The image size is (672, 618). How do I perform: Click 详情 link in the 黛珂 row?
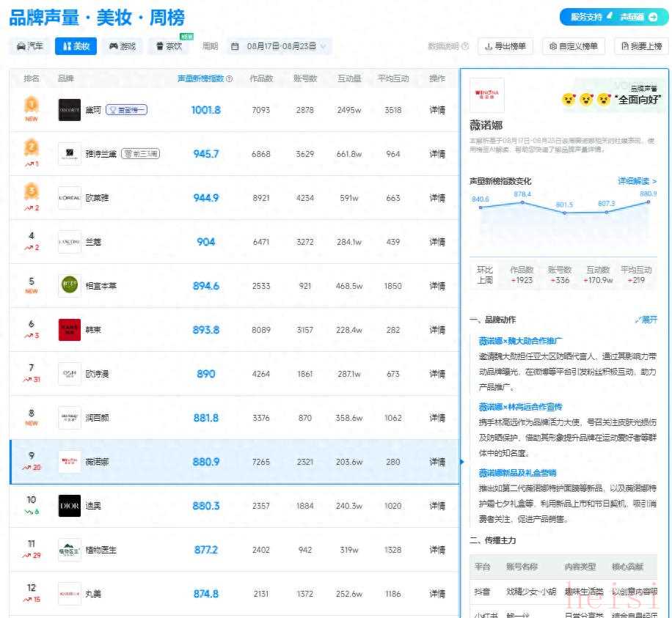coord(437,110)
